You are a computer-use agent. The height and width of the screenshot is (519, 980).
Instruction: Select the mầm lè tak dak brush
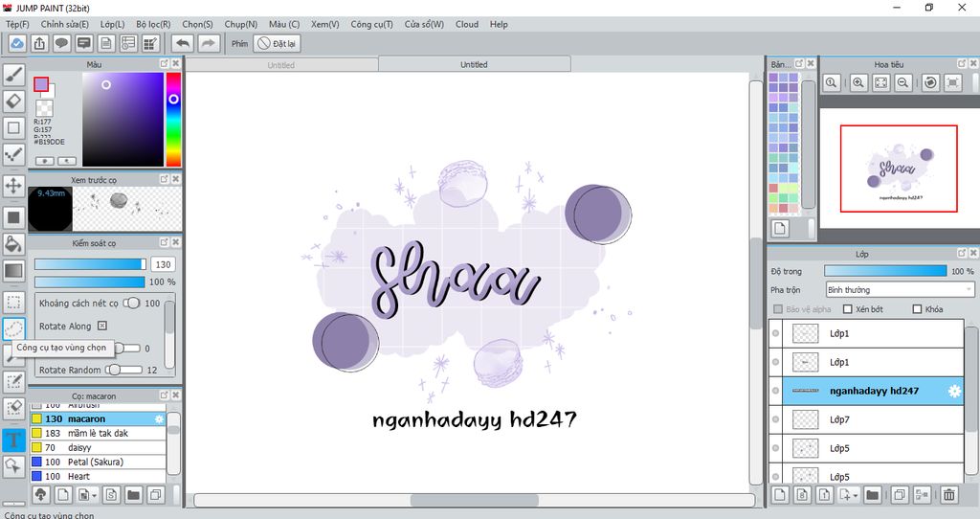(99, 434)
